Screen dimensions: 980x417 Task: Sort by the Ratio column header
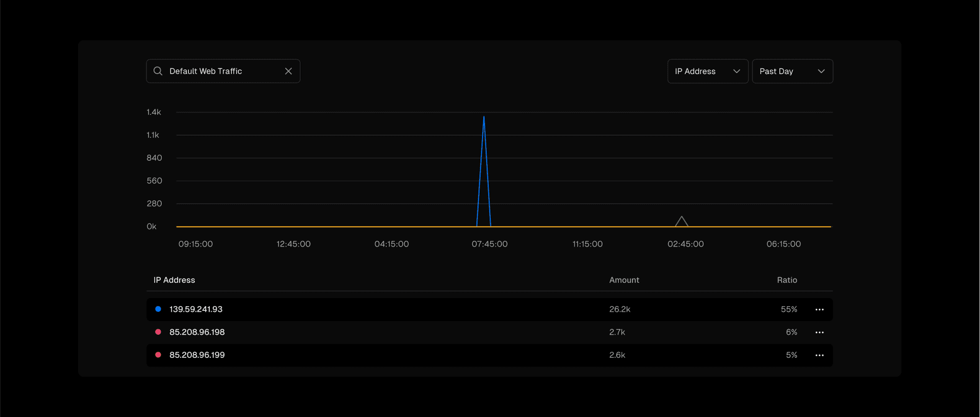click(x=787, y=280)
